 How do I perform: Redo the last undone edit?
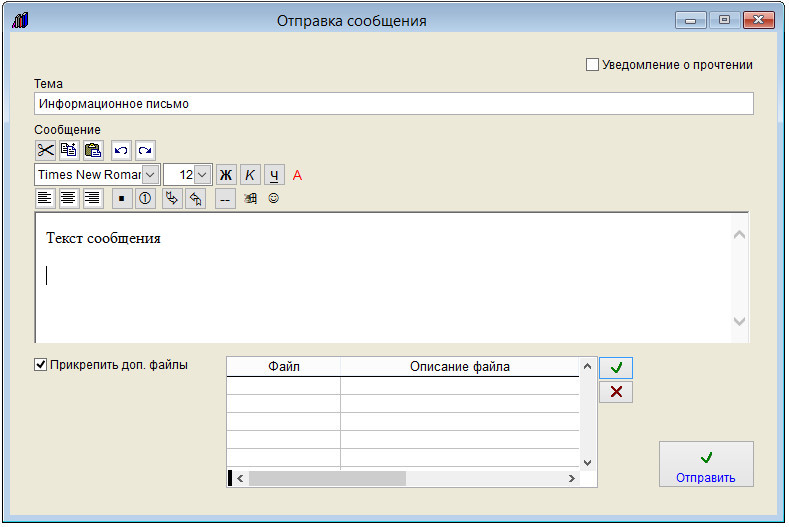145,151
